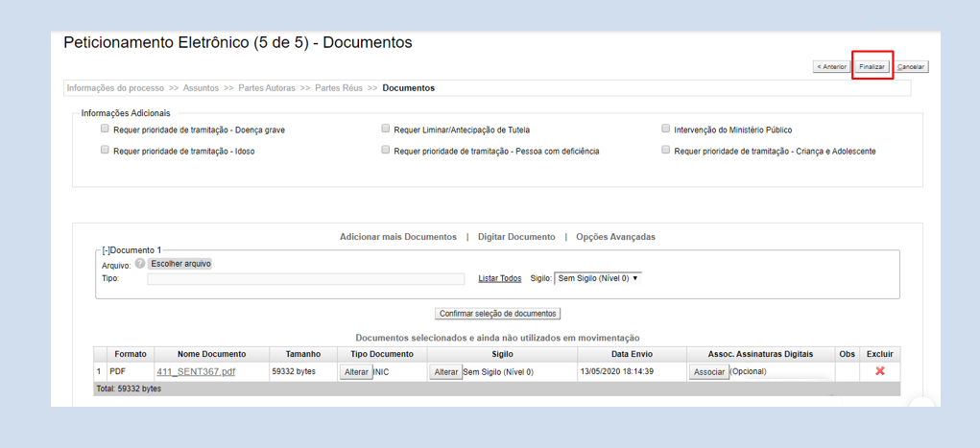The width and height of the screenshot is (980, 448).
Task: Click Escolher arquivo to pick a file
Action: (179, 264)
